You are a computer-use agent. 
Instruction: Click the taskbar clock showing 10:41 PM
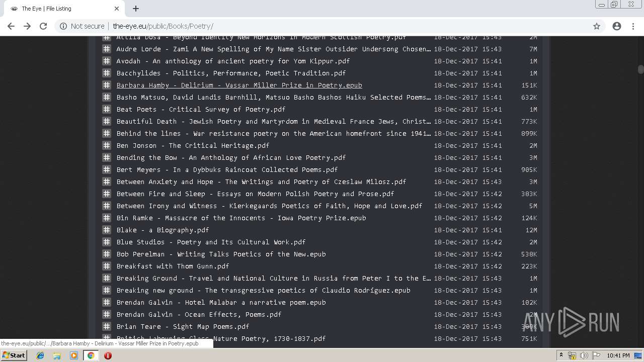[618, 355]
